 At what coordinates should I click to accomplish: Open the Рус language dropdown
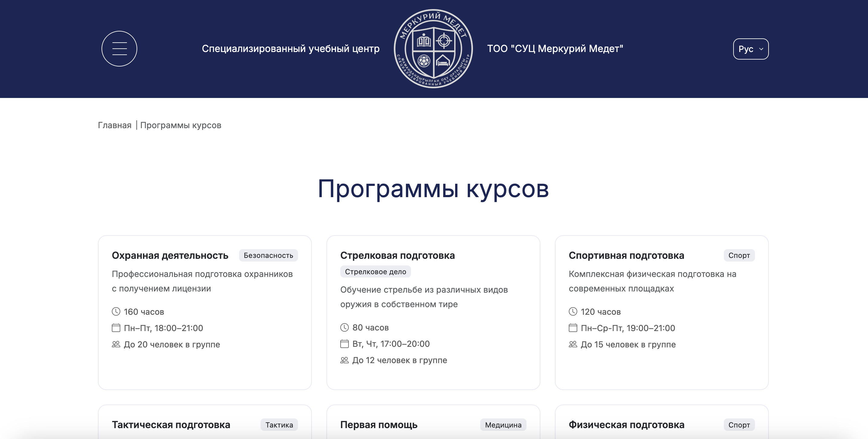(x=750, y=49)
